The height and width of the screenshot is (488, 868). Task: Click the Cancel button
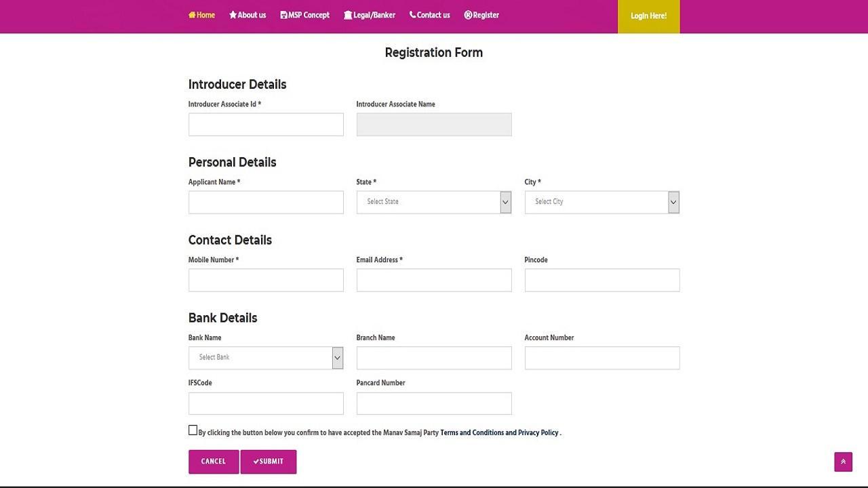[214, 462]
